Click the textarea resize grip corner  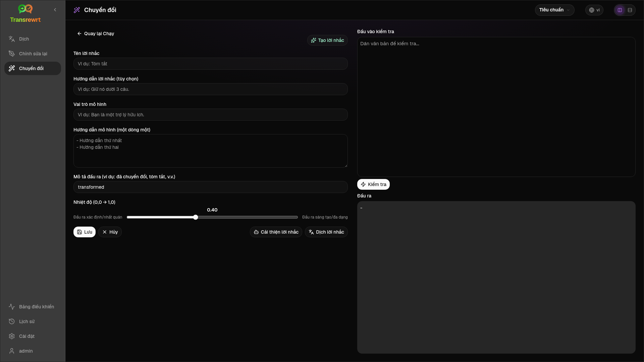345,165
